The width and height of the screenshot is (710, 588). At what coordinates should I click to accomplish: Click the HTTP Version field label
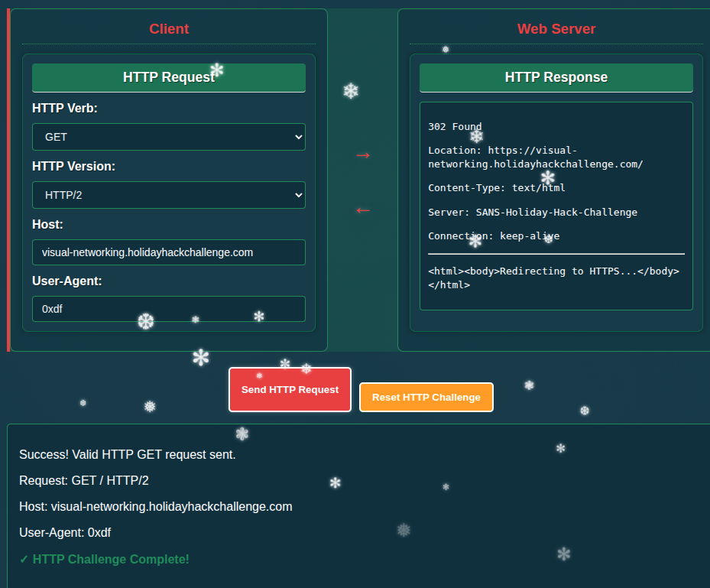coord(73,166)
